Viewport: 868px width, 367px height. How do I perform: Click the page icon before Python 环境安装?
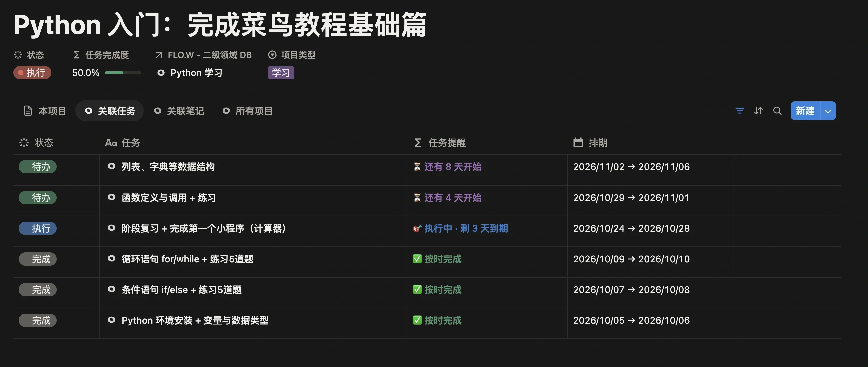point(111,320)
